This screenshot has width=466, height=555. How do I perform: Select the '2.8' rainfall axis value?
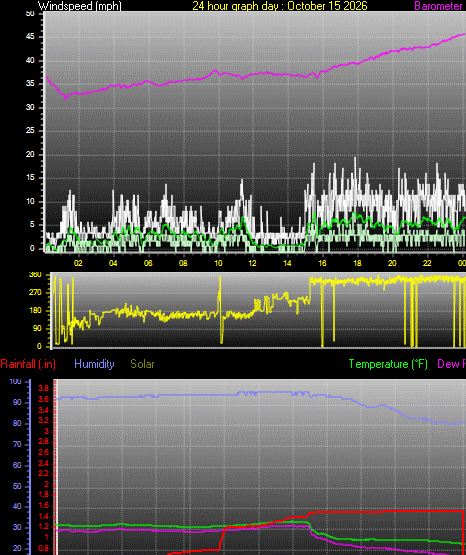tap(43, 441)
